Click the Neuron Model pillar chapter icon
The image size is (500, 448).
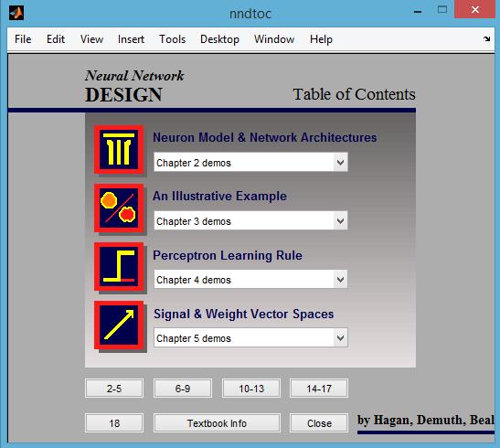point(119,150)
